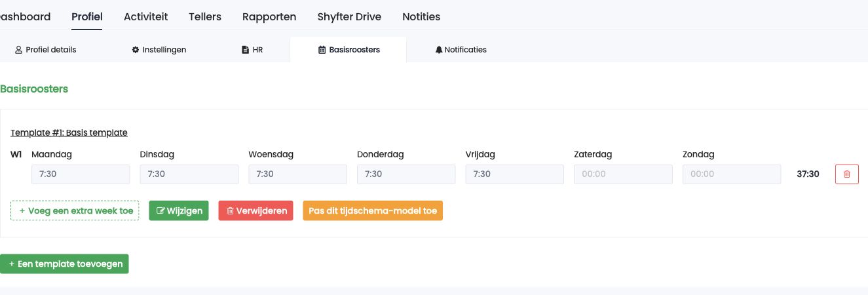Open the Tellers menu item
The width and height of the screenshot is (868, 295).
click(205, 16)
